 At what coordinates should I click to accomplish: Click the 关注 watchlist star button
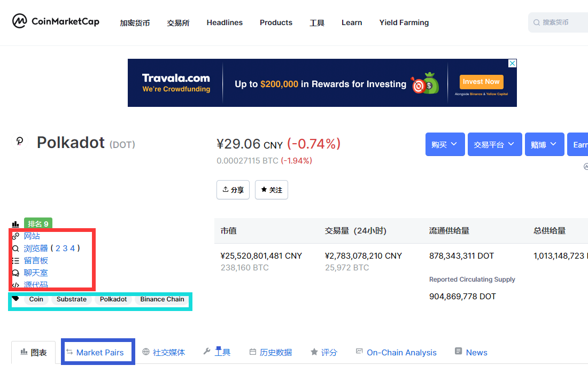[272, 190]
